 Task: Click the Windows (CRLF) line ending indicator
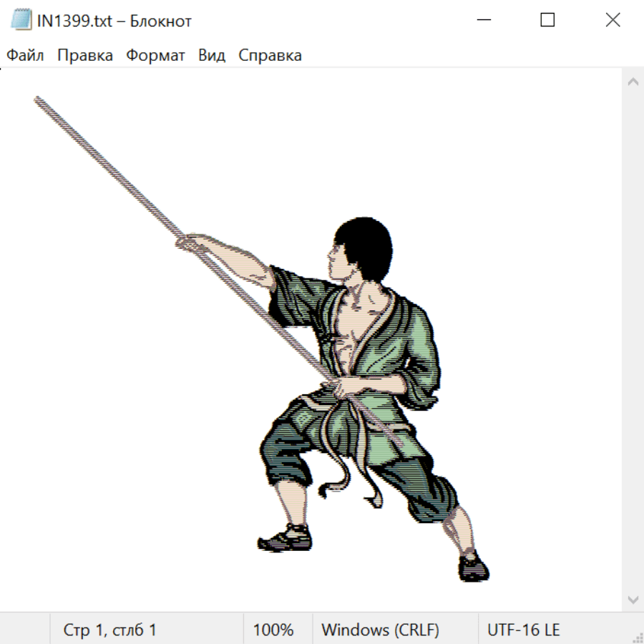(380, 630)
